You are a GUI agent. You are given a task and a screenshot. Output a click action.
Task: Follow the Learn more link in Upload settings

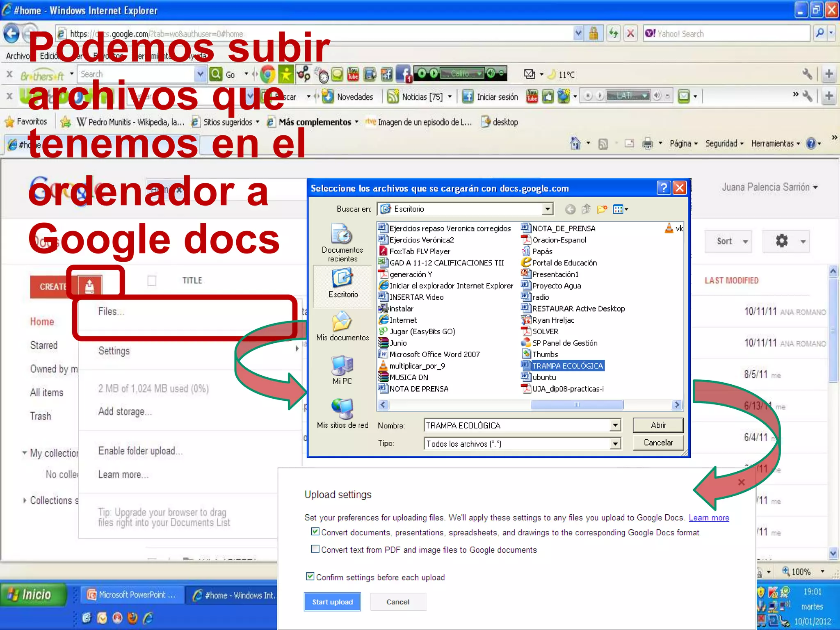(709, 518)
